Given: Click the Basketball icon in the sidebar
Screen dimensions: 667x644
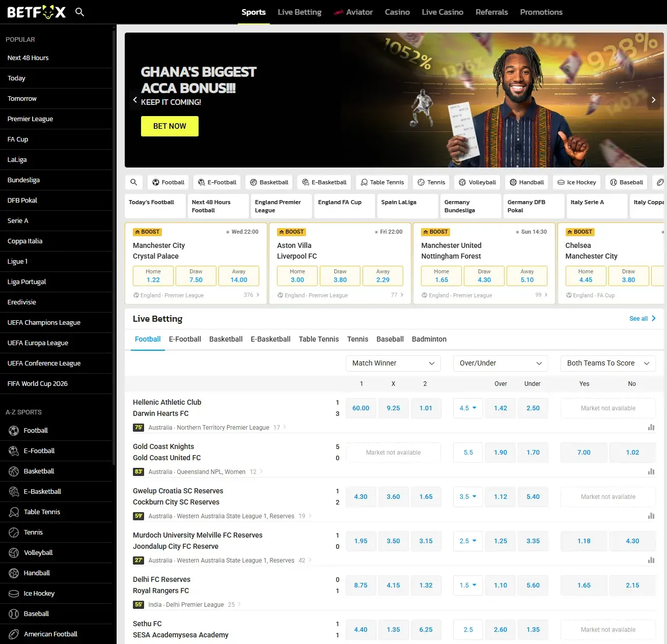Looking at the screenshot, I should (14, 471).
